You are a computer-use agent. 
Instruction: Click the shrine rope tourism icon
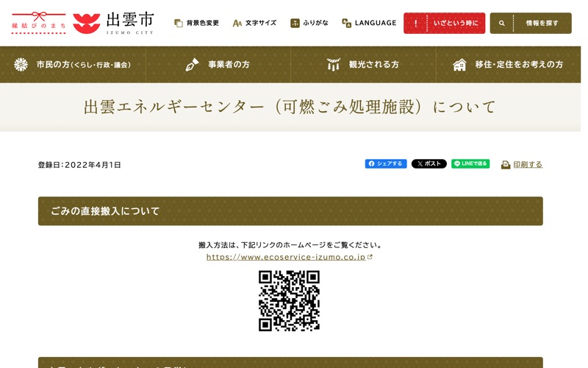point(333,65)
